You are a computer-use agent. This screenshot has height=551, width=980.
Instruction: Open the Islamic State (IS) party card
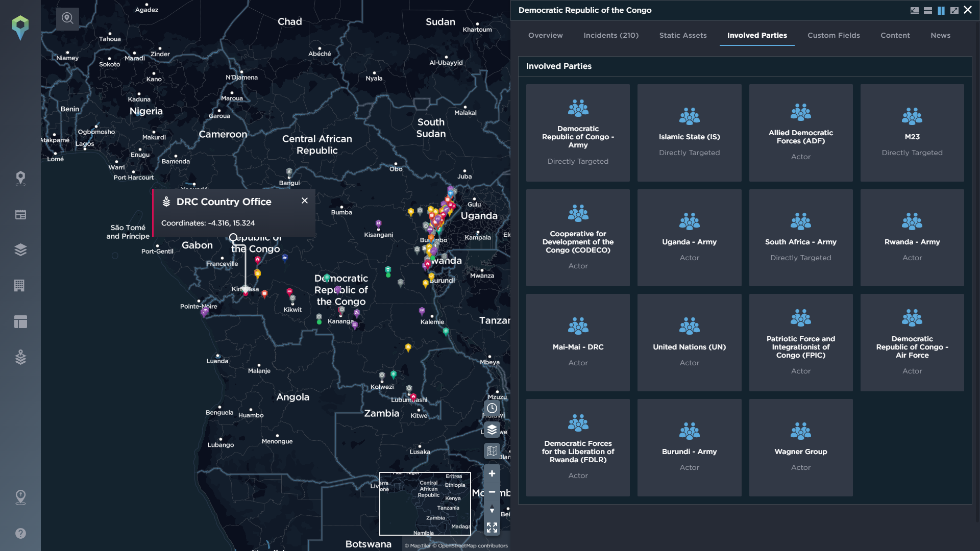point(689,133)
